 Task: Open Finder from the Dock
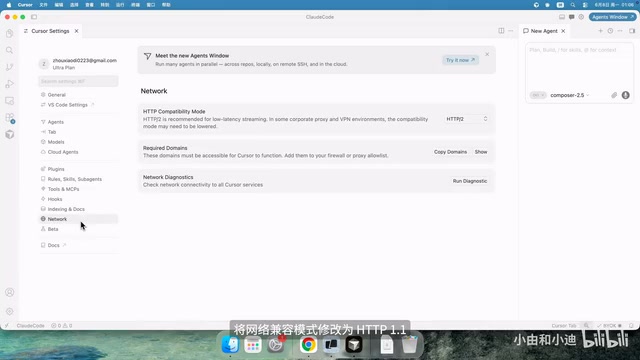pos(230,345)
